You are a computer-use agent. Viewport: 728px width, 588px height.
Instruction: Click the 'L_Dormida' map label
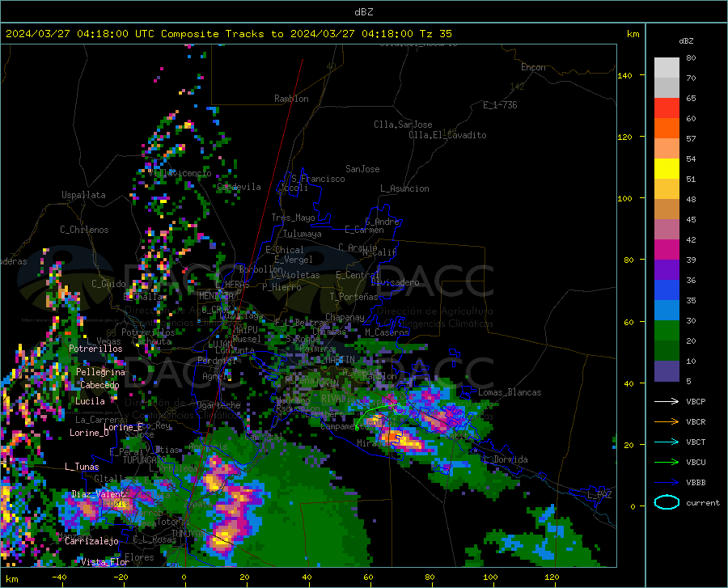pyautogui.click(x=505, y=459)
